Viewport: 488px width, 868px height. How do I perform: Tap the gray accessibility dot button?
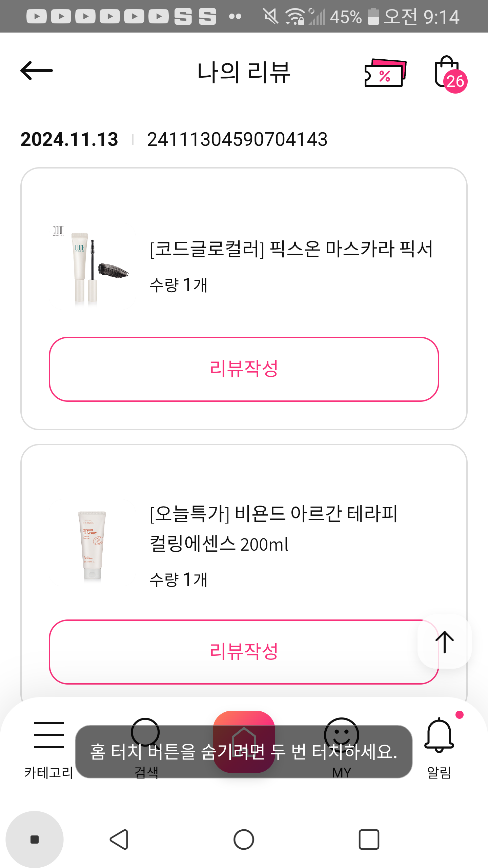(x=35, y=840)
